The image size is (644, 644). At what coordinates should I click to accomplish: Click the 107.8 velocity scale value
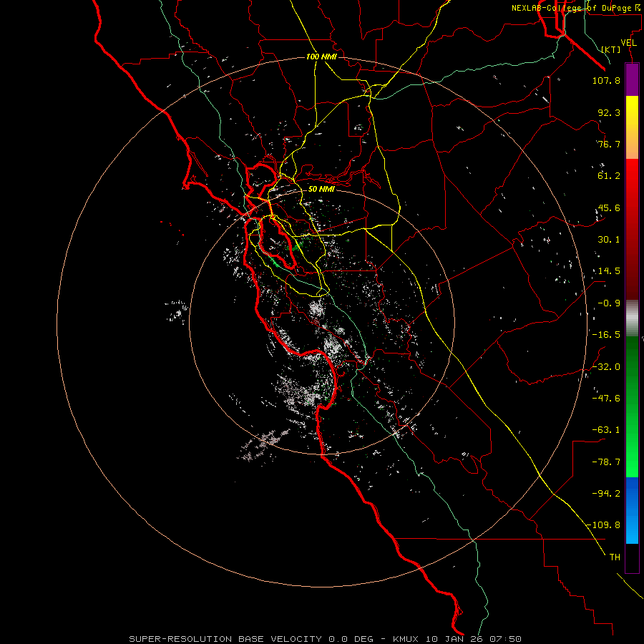(606, 80)
